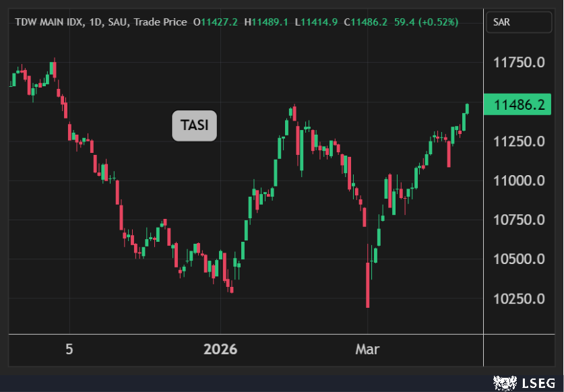Screen dimensions: 564x392
Task: Open the SAR currency selector
Action: pyautogui.click(x=518, y=22)
